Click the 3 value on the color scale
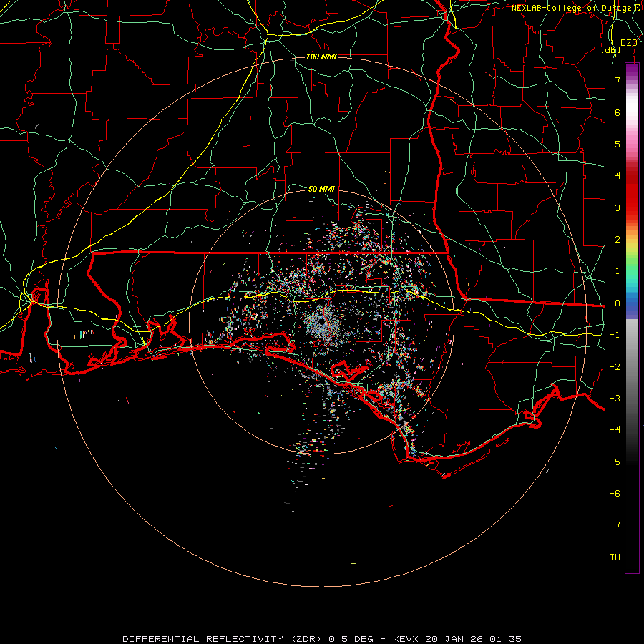The height and width of the screenshot is (644, 644). click(x=618, y=208)
